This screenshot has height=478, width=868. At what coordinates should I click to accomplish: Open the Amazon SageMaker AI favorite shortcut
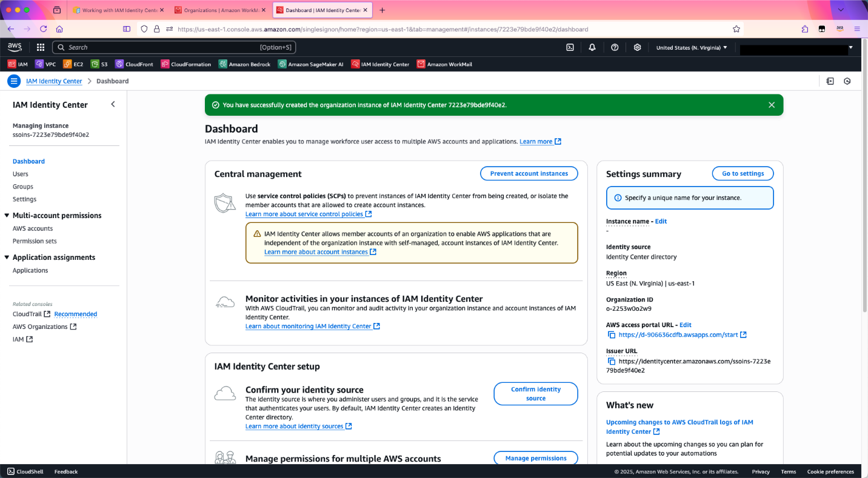[x=310, y=64]
